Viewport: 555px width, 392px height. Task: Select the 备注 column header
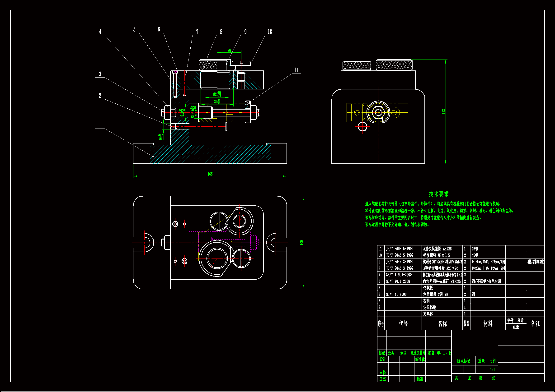[x=535, y=323]
